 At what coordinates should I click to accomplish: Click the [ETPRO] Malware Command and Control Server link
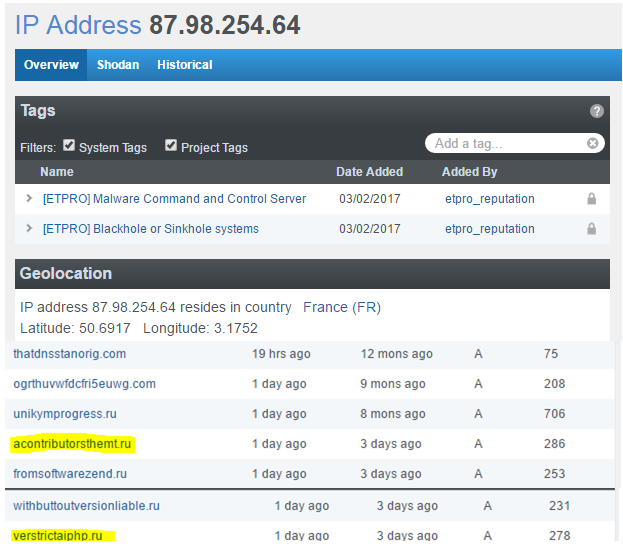(x=174, y=199)
